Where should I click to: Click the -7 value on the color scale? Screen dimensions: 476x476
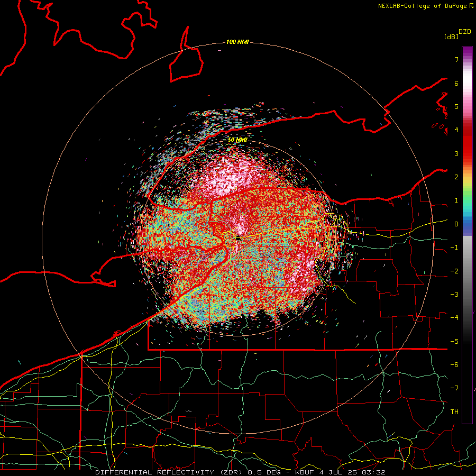coord(454,388)
